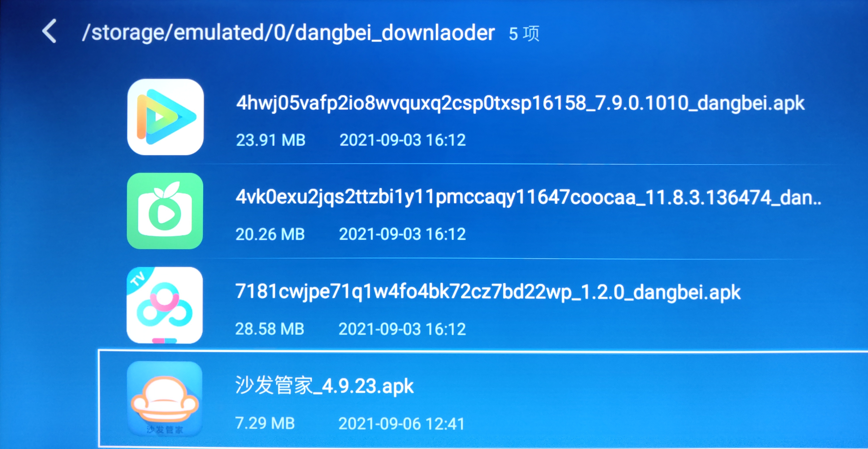The height and width of the screenshot is (449, 868).
Task: Select the green fruit TV app icon
Action: pos(165,211)
